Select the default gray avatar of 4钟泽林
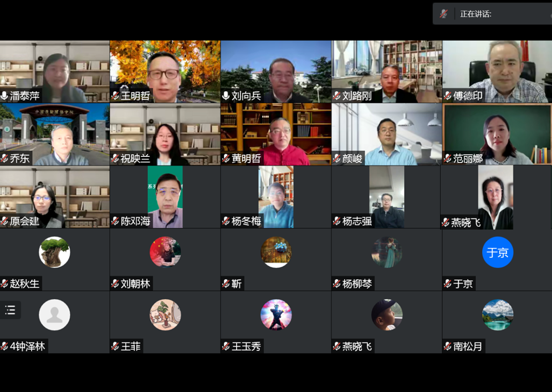The image size is (552, 392). [x=54, y=315]
